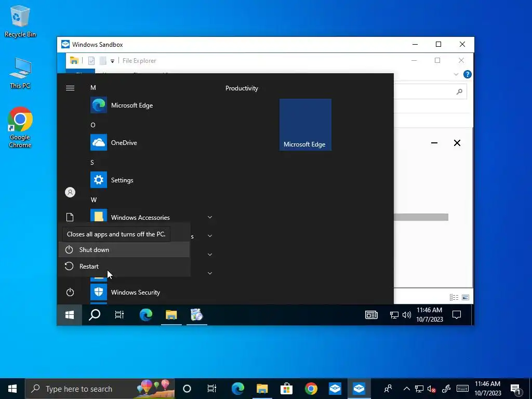Click the Properties icon in File Explorer title bar

(91, 61)
